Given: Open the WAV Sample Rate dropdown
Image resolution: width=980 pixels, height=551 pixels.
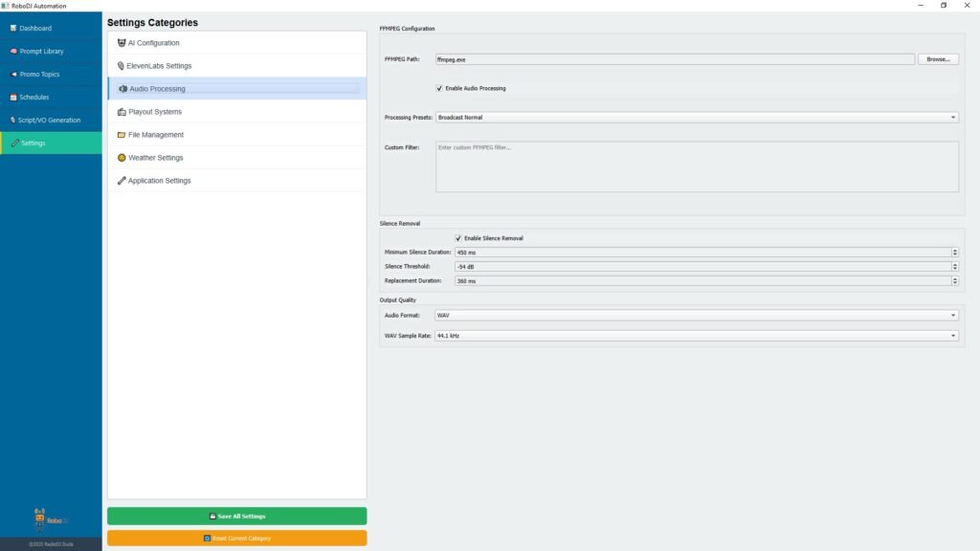Looking at the screenshot, I should click(697, 336).
